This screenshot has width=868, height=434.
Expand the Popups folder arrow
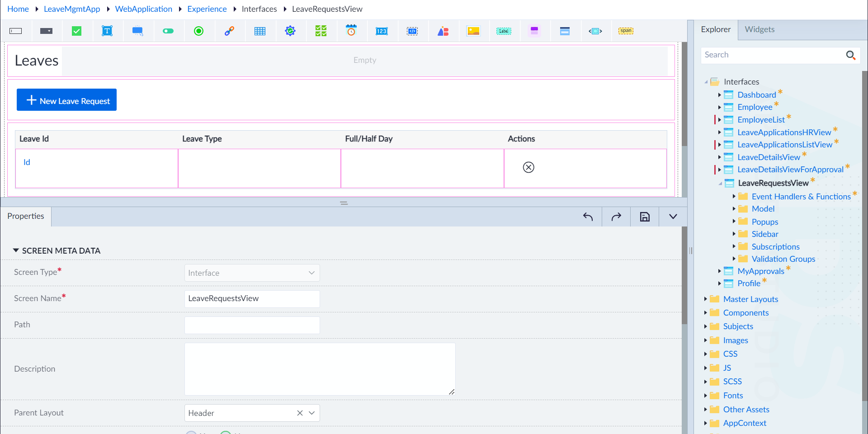pos(734,221)
